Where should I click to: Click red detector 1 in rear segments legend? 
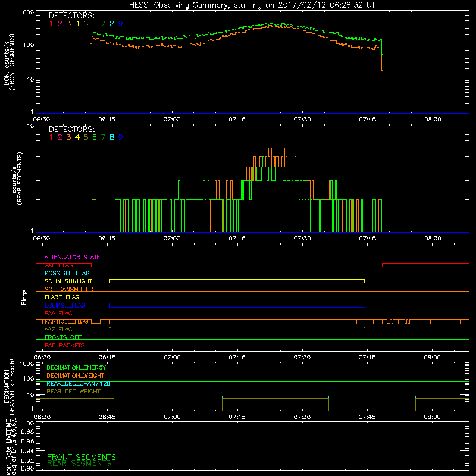(x=51, y=137)
